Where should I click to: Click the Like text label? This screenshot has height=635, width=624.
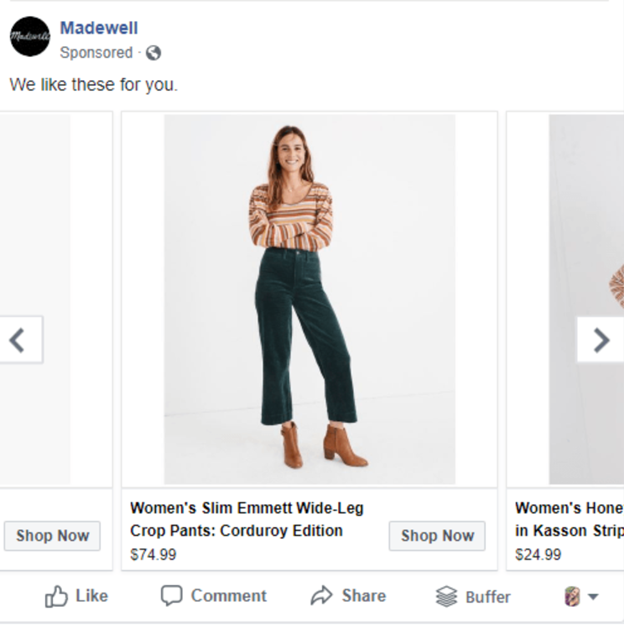(x=92, y=596)
